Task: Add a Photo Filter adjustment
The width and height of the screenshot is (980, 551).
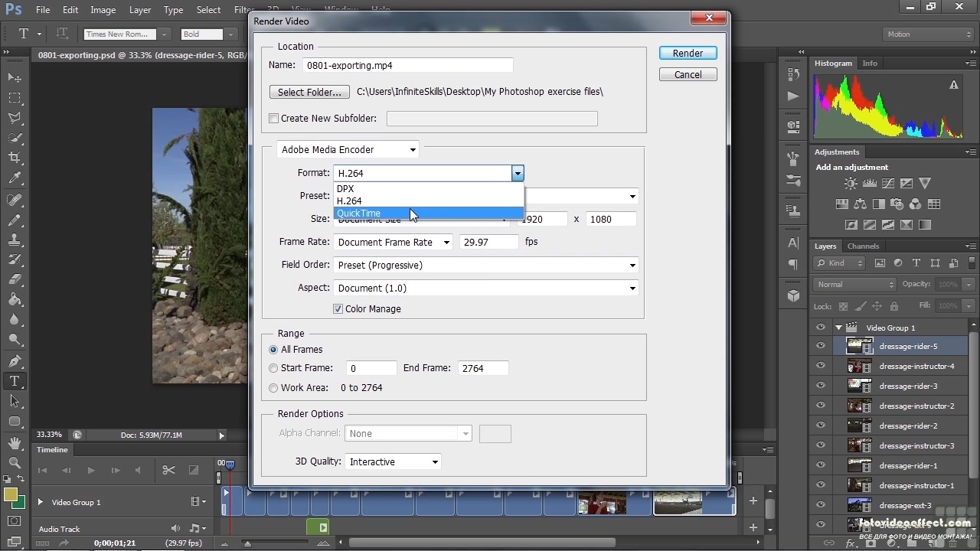Action: [x=897, y=204]
